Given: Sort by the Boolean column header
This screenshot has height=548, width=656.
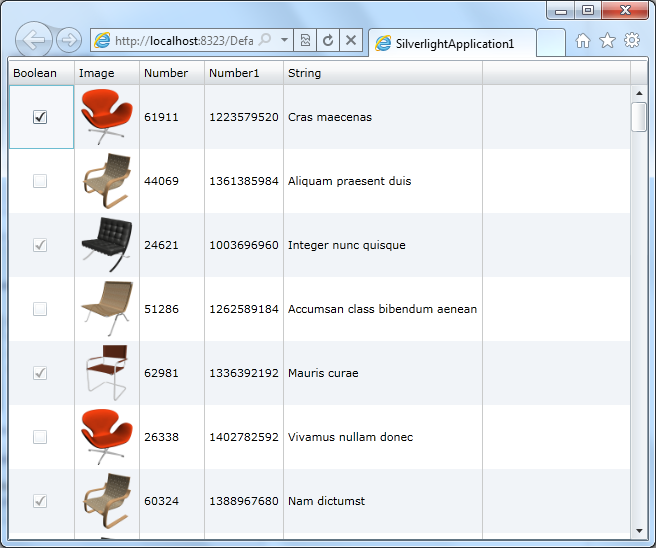Looking at the screenshot, I should point(41,73).
